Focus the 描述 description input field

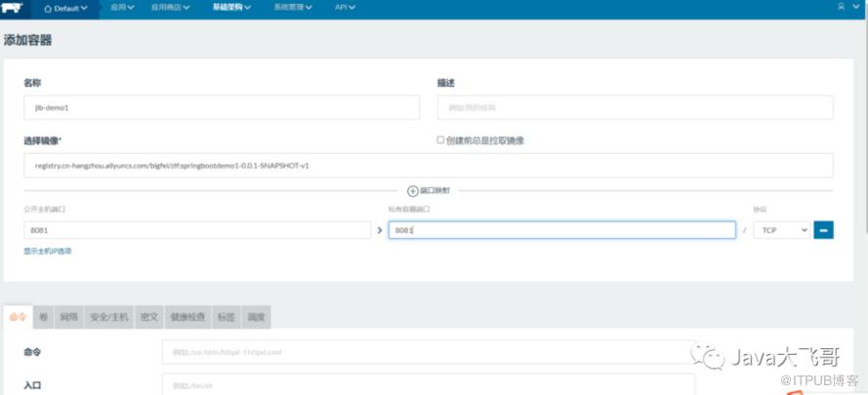coord(635,107)
